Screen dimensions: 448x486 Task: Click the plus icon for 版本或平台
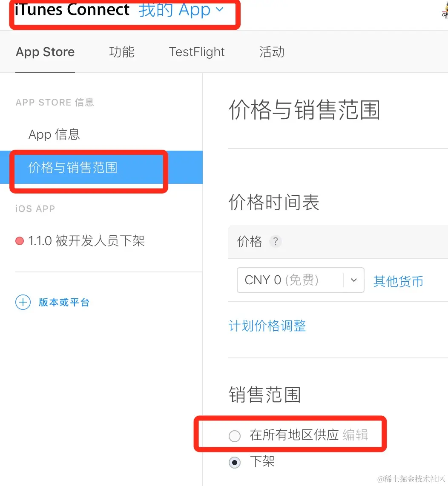[x=23, y=302]
